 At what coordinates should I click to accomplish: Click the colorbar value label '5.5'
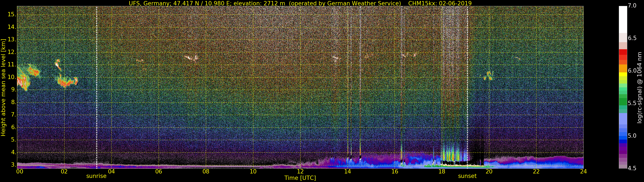click(632, 103)
